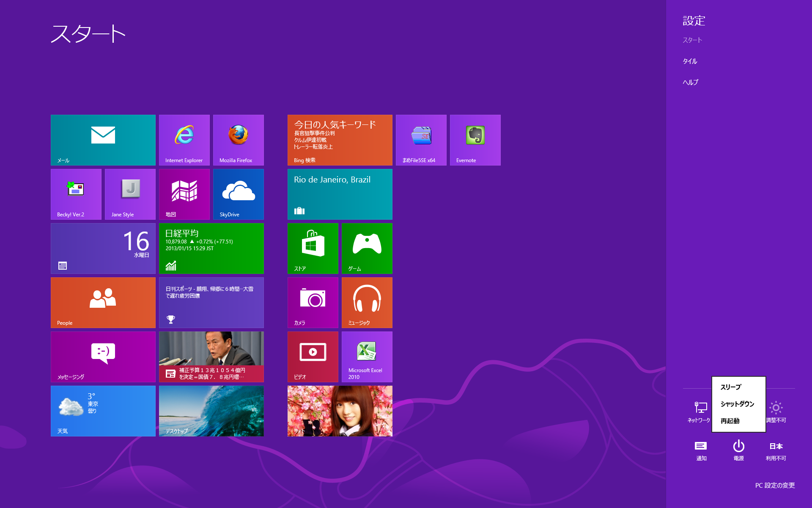Launch Internet Explorer tile

pyautogui.click(x=184, y=140)
